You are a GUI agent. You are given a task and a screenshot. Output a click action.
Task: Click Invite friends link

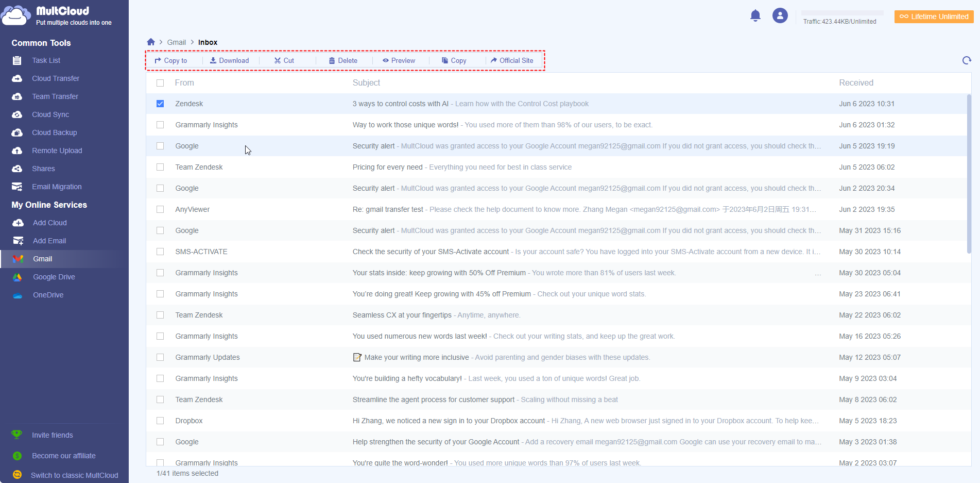pos(53,435)
